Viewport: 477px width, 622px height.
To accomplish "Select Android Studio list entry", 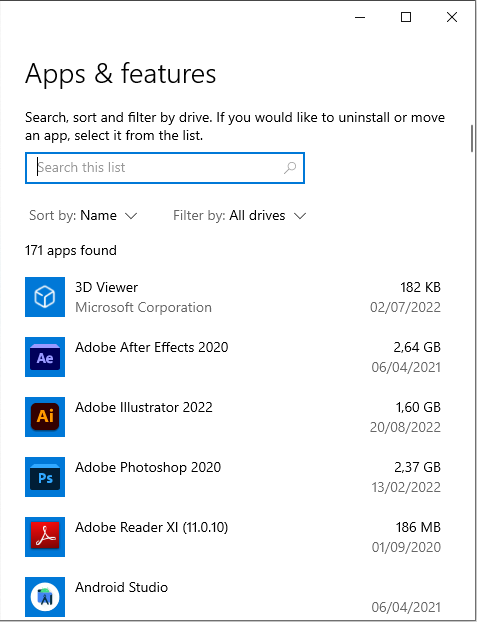I will pyautogui.click(x=233, y=597).
